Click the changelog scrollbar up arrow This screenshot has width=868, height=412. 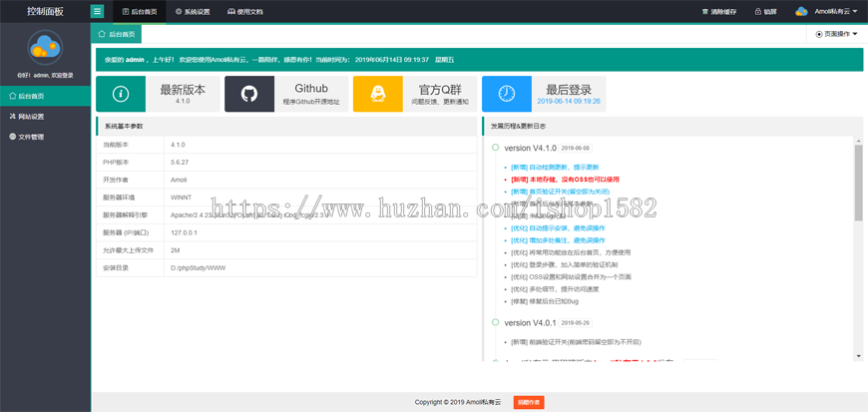[859, 140]
